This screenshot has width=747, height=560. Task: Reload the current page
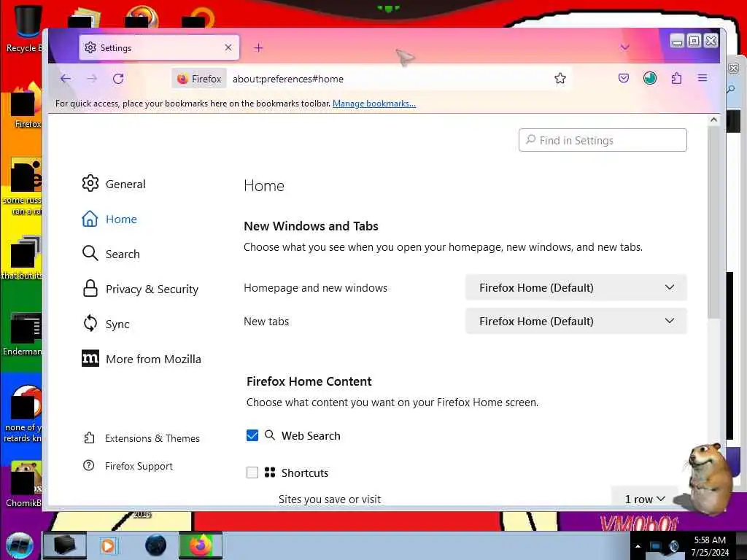[x=118, y=79]
